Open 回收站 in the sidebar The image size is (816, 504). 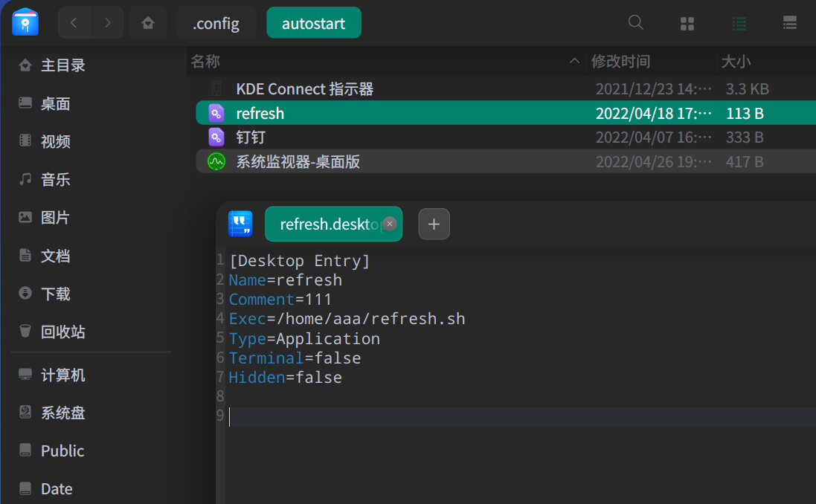coord(62,332)
